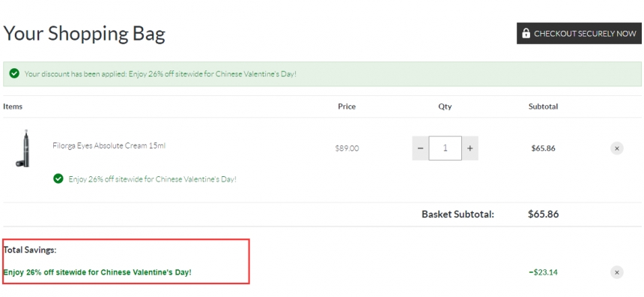Screen dimensions: 644x297
Task: Click the item's 26% off promotion text
Action: tap(152, 179)
